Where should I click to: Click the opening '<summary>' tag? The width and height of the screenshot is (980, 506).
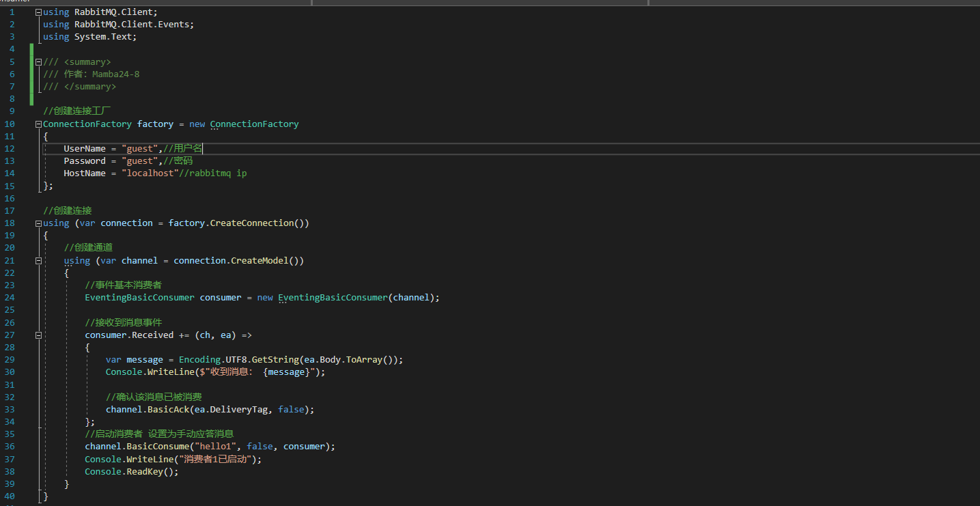pyautogui.click(x=87, y=61)
